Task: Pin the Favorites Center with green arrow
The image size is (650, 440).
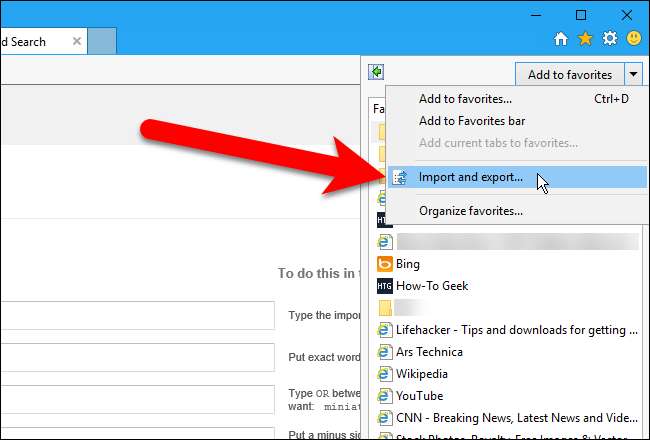Action: (376, 72)
